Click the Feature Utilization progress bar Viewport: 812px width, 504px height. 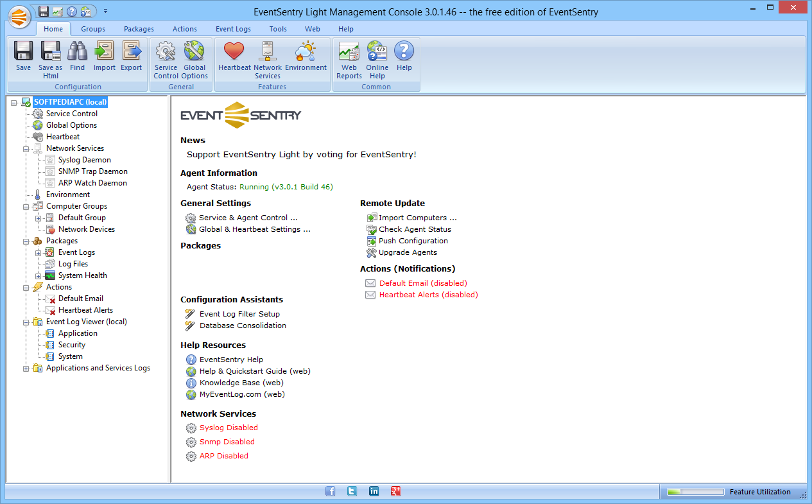point(695,492)
